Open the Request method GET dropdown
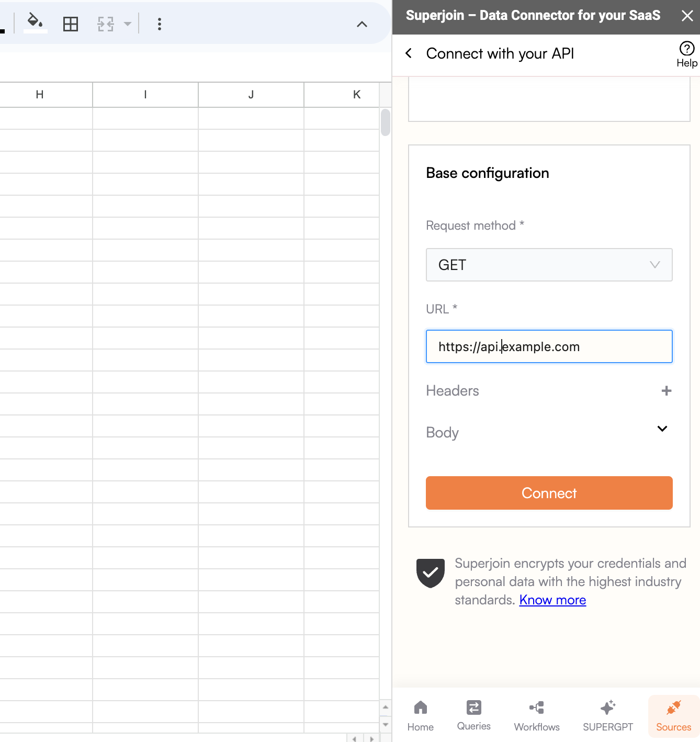This screenshot has height=742, width=700. click(549, 265)
